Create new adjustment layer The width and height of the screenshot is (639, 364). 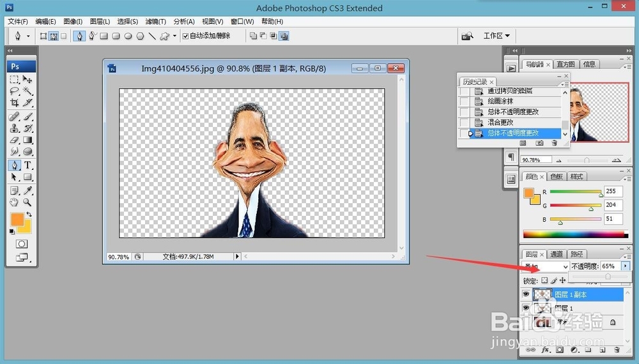tap(574, 350)
